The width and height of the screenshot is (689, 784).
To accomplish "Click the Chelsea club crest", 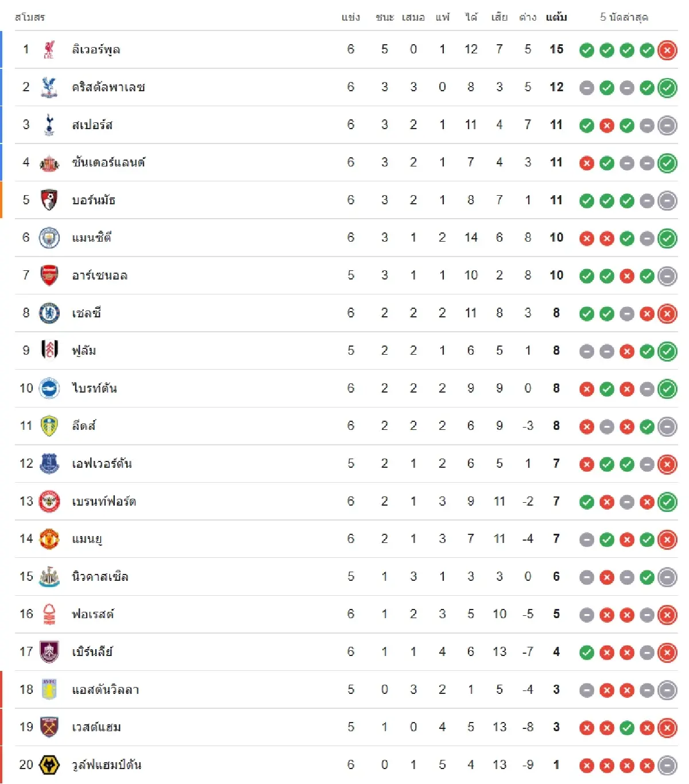I will [x=49, y=313].
